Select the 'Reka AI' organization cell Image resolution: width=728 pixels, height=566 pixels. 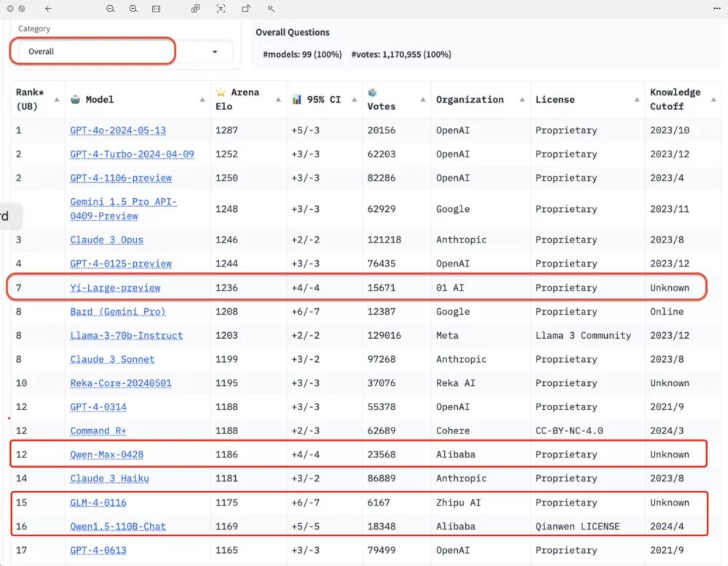pyautogui.click(x=456, y=383)
